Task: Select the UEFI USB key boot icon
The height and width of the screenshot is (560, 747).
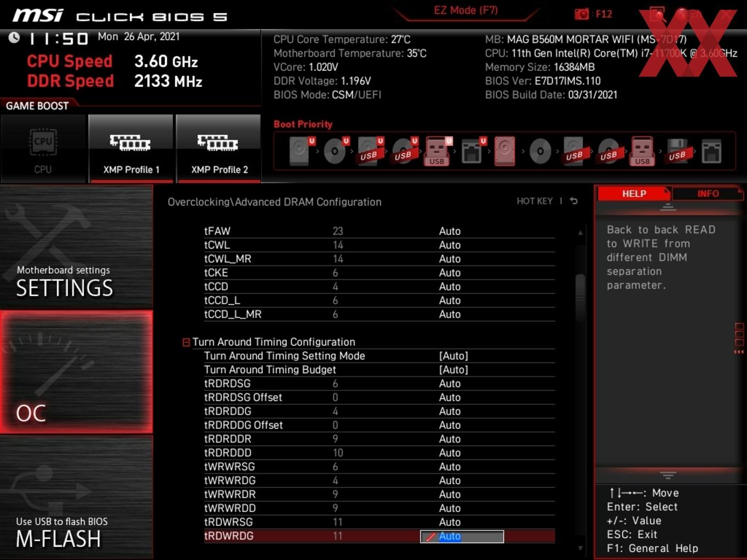Action: [437, 151]
